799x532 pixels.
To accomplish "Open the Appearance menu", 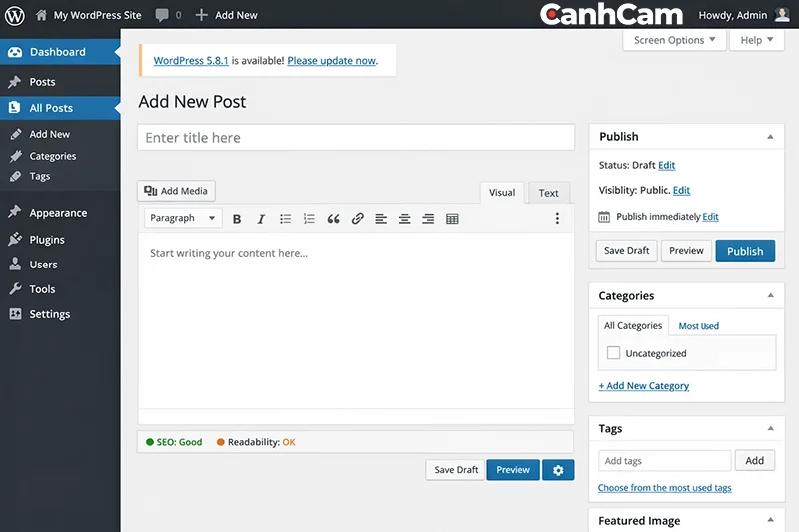I will pos(60,213).
